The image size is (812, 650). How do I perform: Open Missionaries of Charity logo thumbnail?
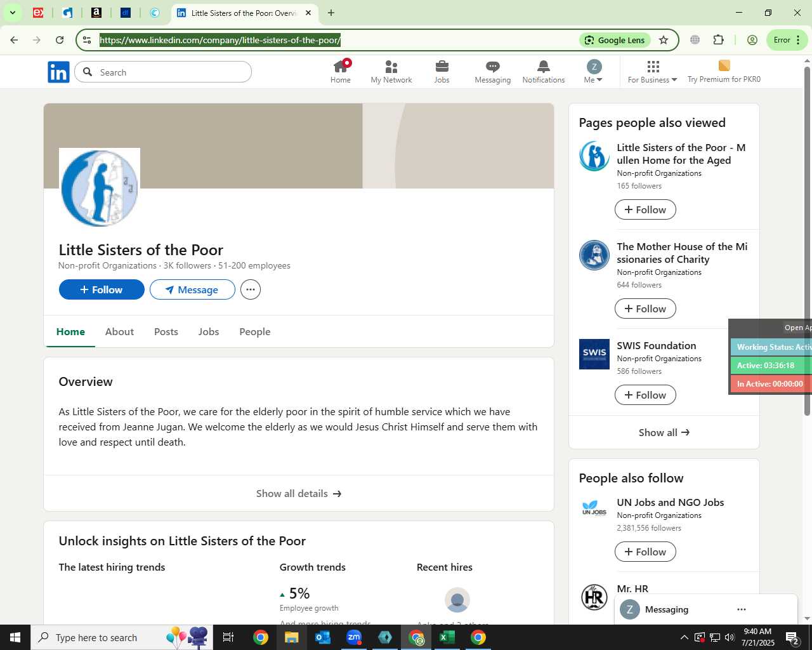coord(594,255)
